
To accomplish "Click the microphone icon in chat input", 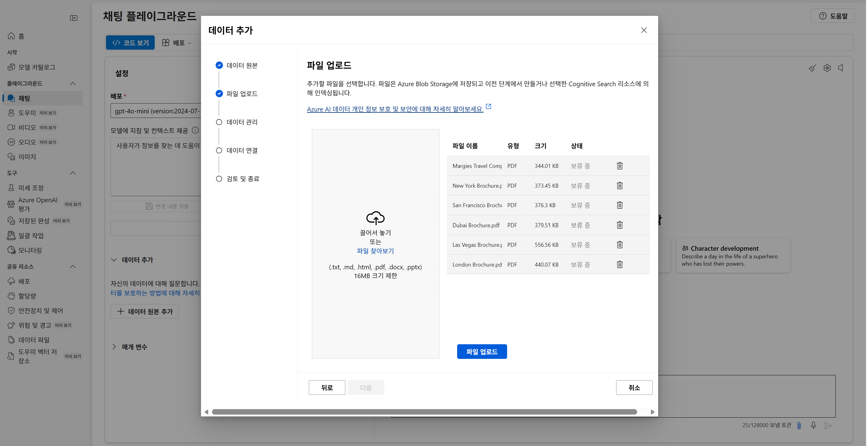I will coord(813,425).
